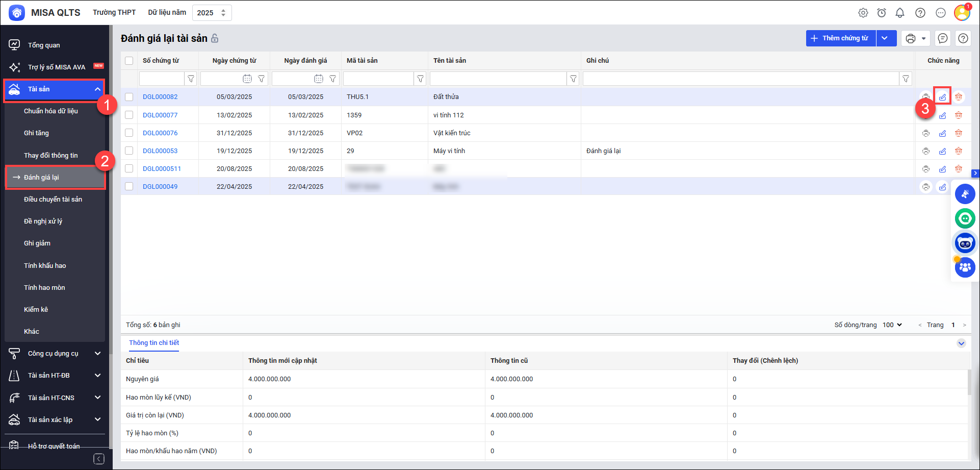Image resolution: width=980 pixels, height=470 pixels.
Task: Click the year 2025 stepper arrows
Action: [x=223, y=13]
